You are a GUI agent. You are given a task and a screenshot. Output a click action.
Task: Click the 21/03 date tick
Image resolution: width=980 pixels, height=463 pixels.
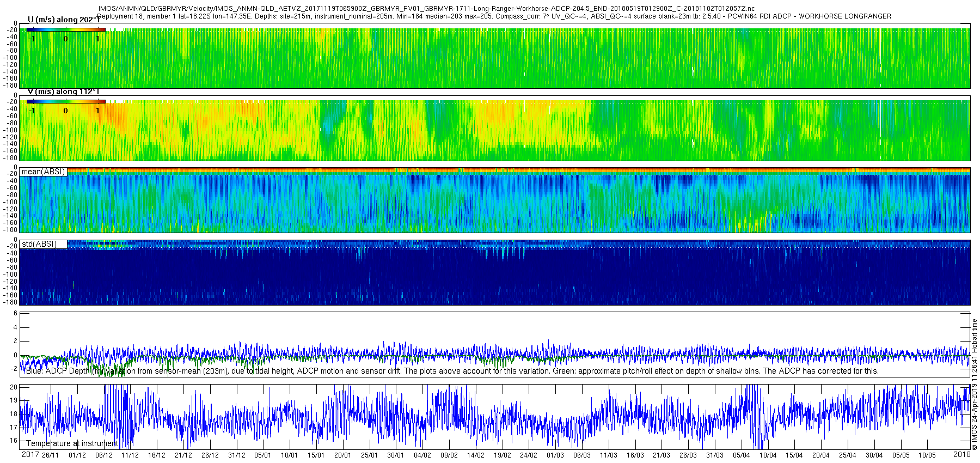point(661,455)
